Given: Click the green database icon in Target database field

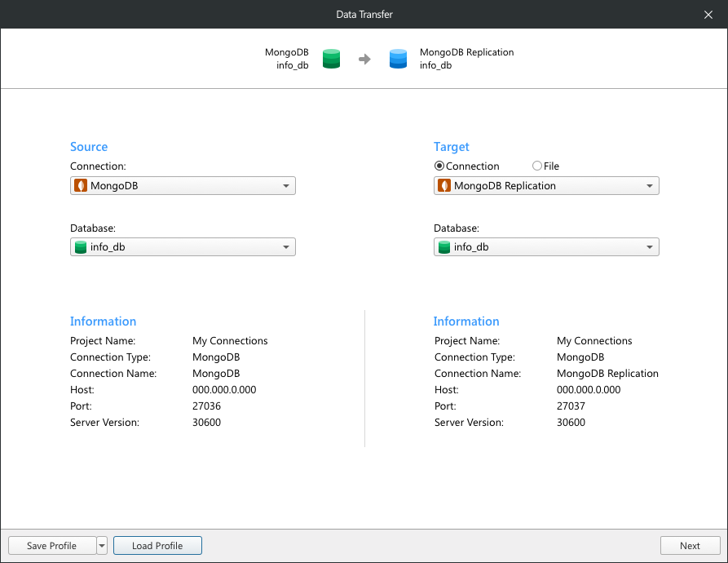Looking at the screenshot, I should [x=443, y=247].
